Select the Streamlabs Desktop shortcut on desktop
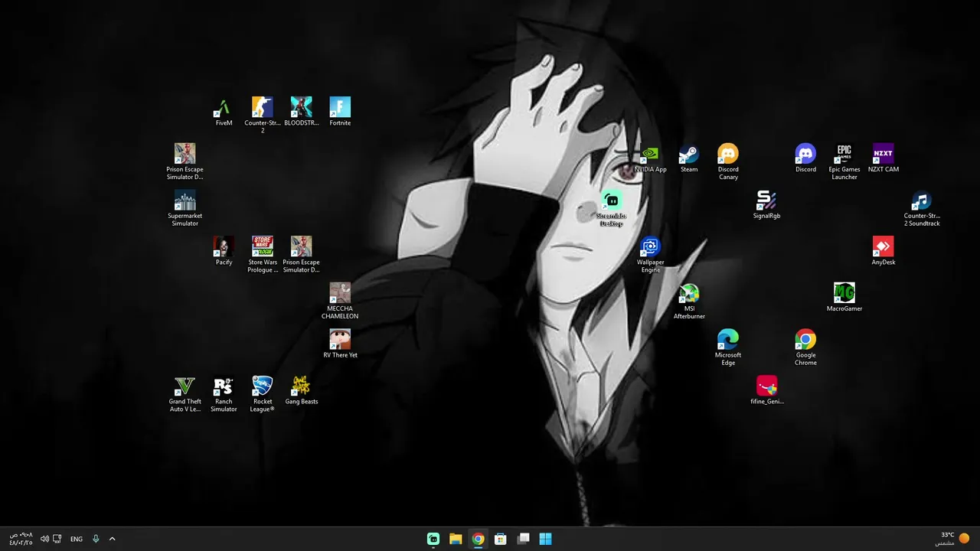This screenshot has height=551, width=980. (611, 208)
